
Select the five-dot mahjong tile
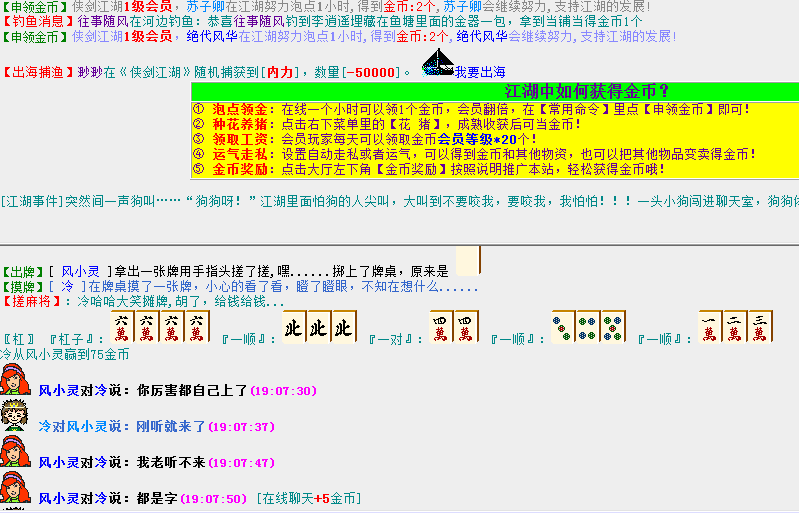click(613, 326)
